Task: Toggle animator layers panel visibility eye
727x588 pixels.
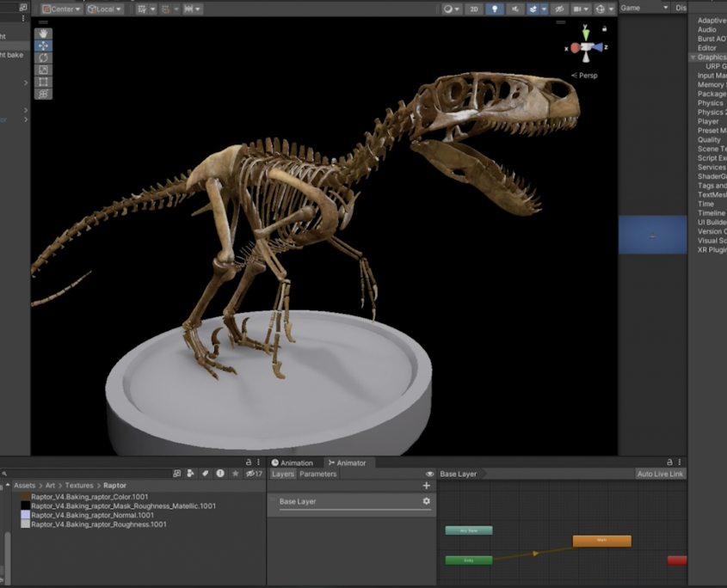Action: [429, 474]
